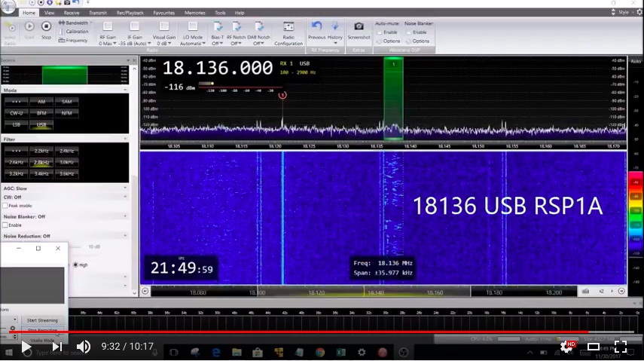
Task: Open the Bias-T control icon
Action: (x=217, y=26)
